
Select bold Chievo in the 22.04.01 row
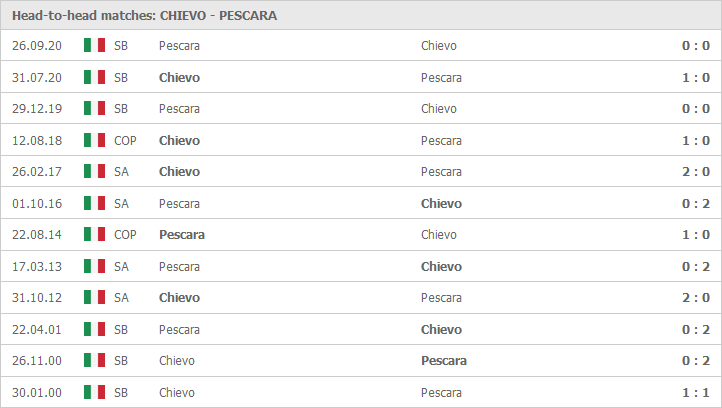point(441,330)
